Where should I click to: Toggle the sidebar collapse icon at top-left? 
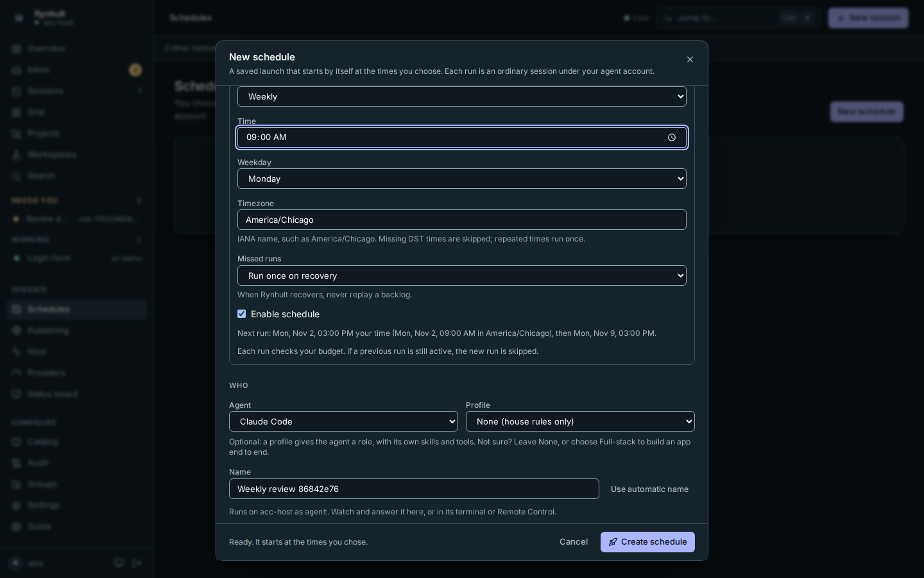pos(19,18)
